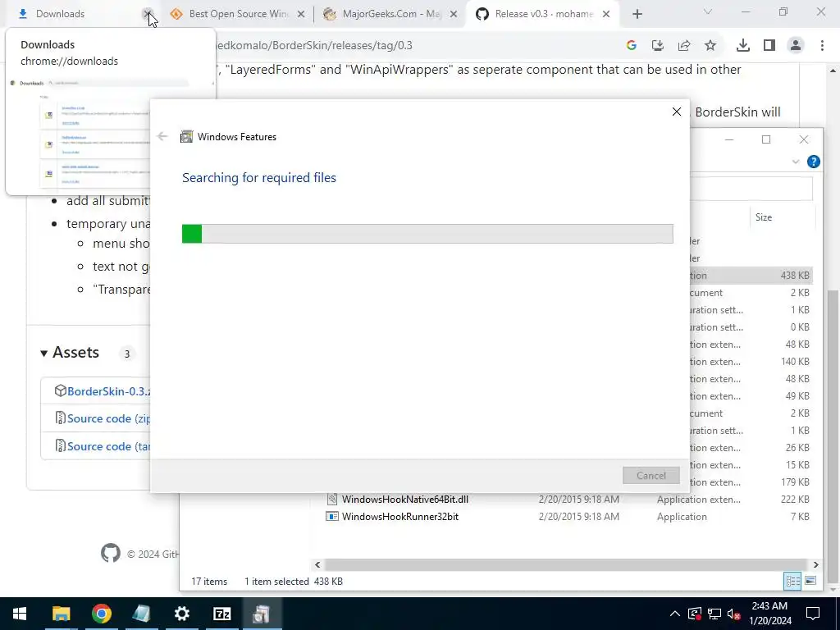This screenshot has width=840, height=630.
Task: Switch Explorer to details view
Action: pyautogui.click(x=792, y=582)
